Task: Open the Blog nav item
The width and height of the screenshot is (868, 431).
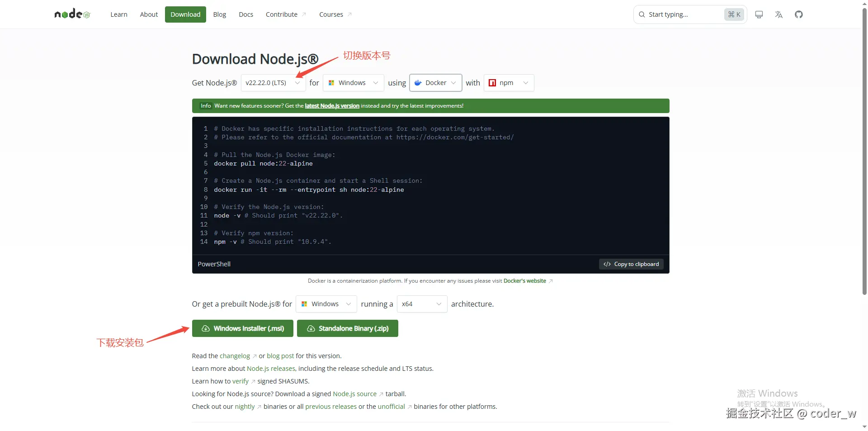Action: pyautogui.click(x=220, y=14)
